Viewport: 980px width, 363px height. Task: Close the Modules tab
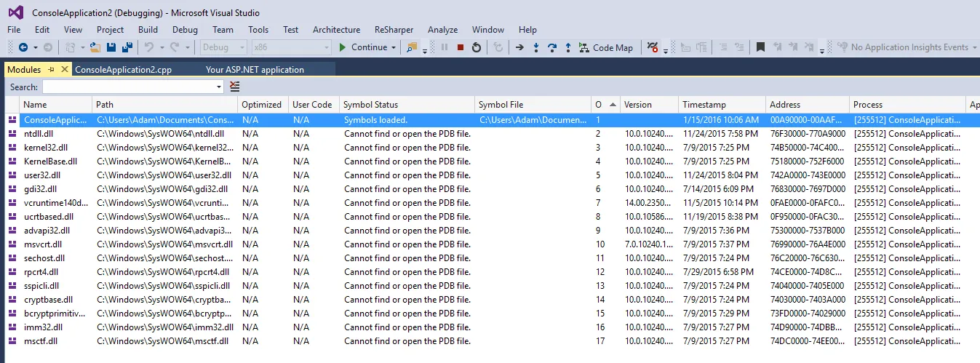coord(64,70)
